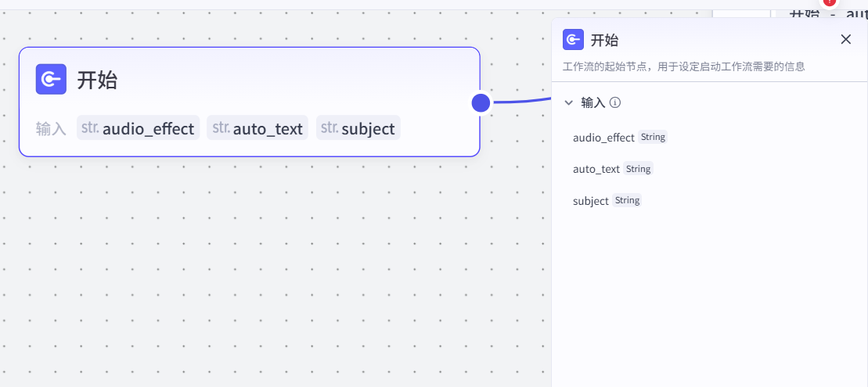Click the String tag beside audio_effect
Viewport: 868px width, 387px height.
click(653, 137)
